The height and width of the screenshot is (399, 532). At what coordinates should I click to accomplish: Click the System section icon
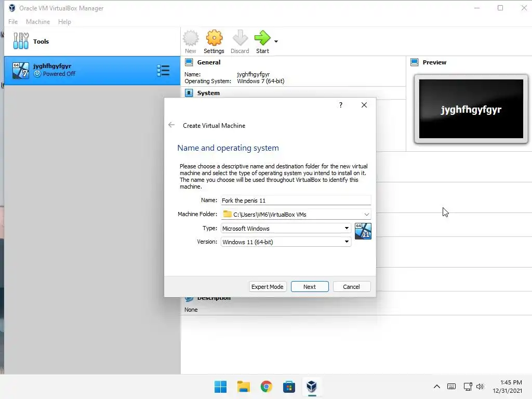click(x=189, y=93)
